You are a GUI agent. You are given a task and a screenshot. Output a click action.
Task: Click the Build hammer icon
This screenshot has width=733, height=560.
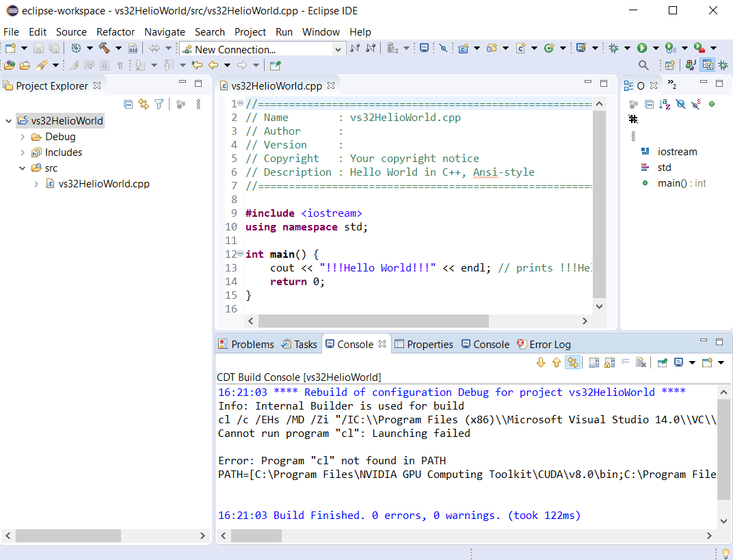click(x=104, y=48)
